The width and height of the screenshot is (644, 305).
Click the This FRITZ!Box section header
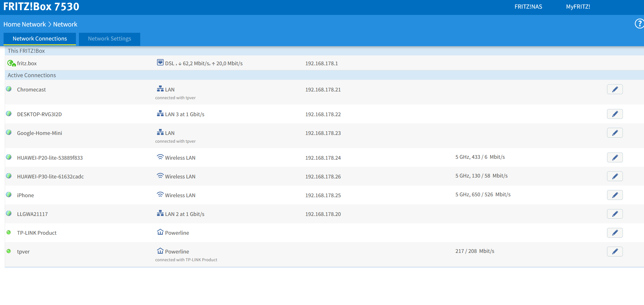324,51
